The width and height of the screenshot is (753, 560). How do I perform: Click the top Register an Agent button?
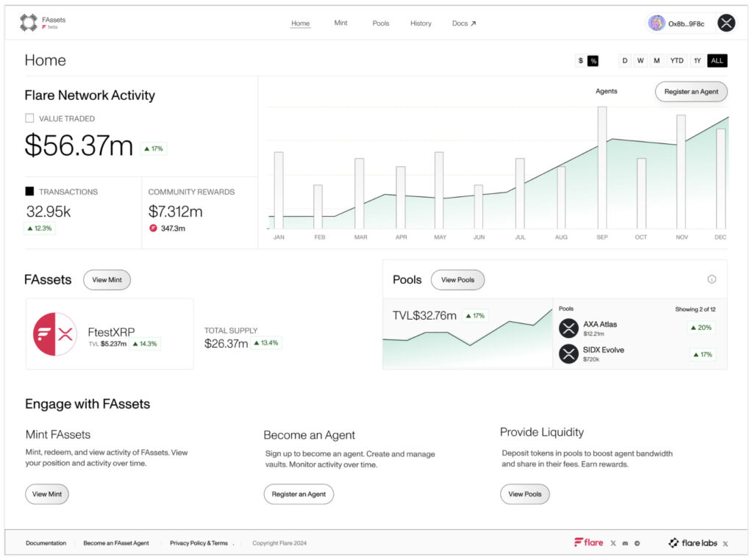pos(690,92)
